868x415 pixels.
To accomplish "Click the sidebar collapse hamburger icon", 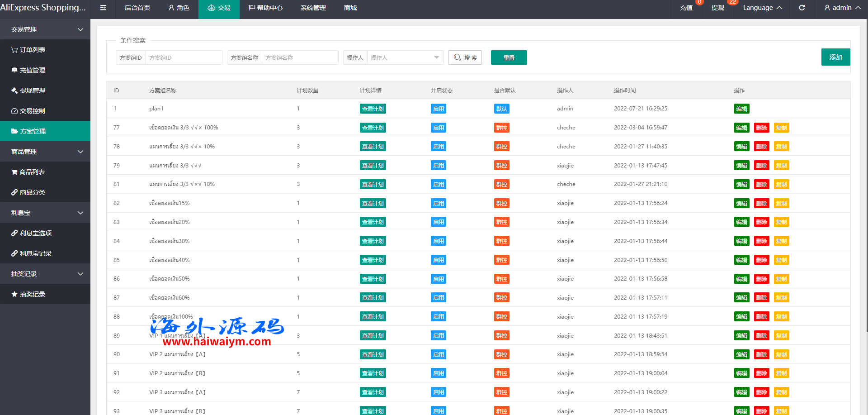I will (x=103, y=8).
